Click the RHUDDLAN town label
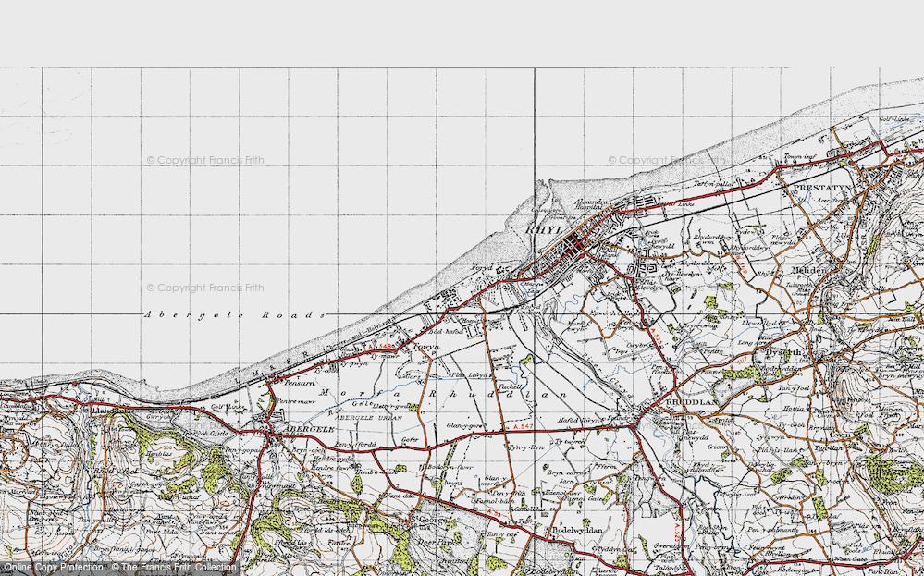Viewport: 924px width, 576px height. (x=693, y=402)
